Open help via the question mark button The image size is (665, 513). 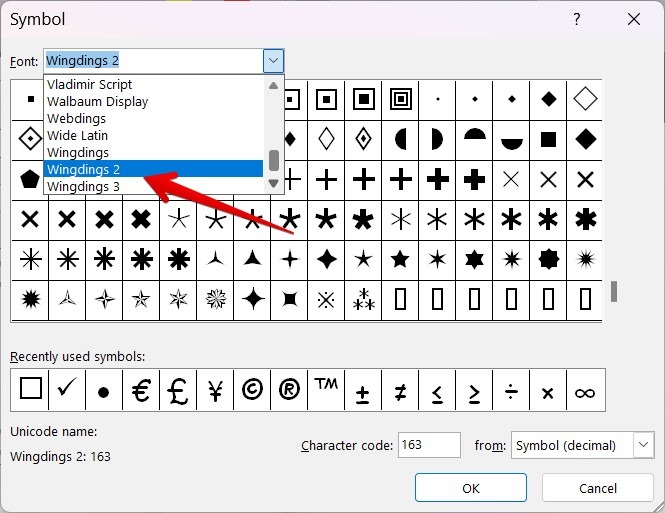(x=577, y=19)
